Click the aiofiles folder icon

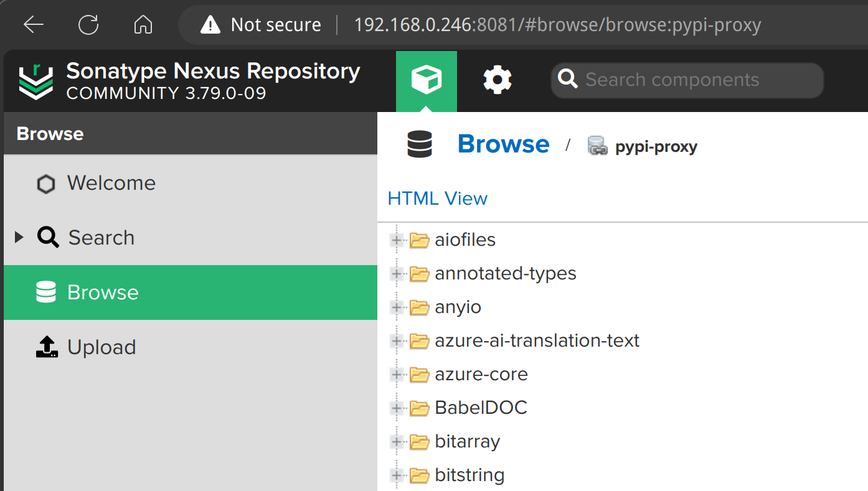pyautogui.click(x=420, y=240)
